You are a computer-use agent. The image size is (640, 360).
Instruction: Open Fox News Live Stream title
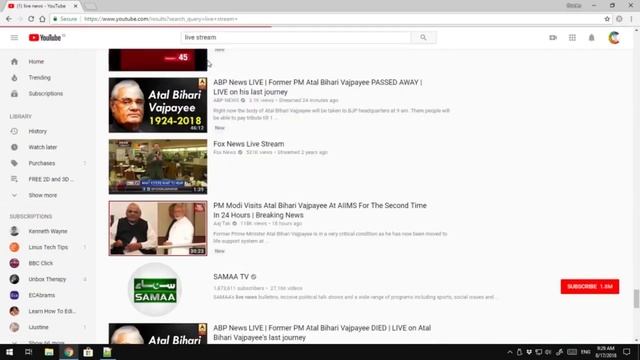click(x=249, y=144)
